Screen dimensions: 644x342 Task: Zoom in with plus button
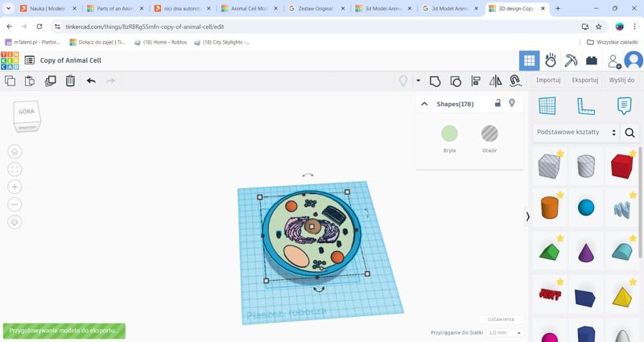[14, 187]
